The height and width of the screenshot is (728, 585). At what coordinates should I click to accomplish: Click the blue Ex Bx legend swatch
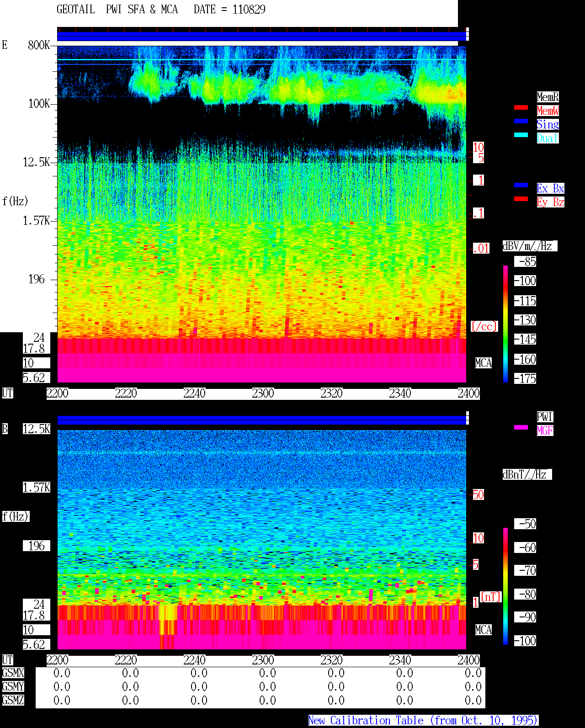tap(521, 185)
